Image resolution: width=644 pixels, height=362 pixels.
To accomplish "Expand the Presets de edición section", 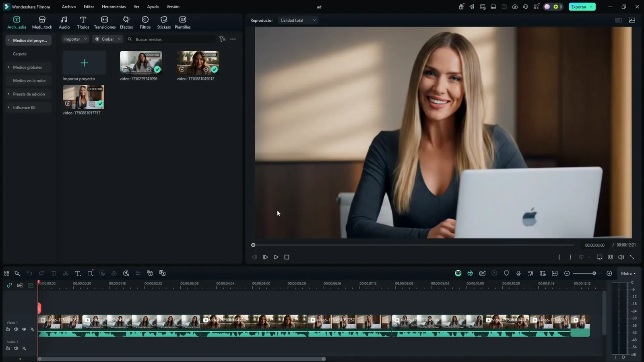I will click(x=29, y=94).
